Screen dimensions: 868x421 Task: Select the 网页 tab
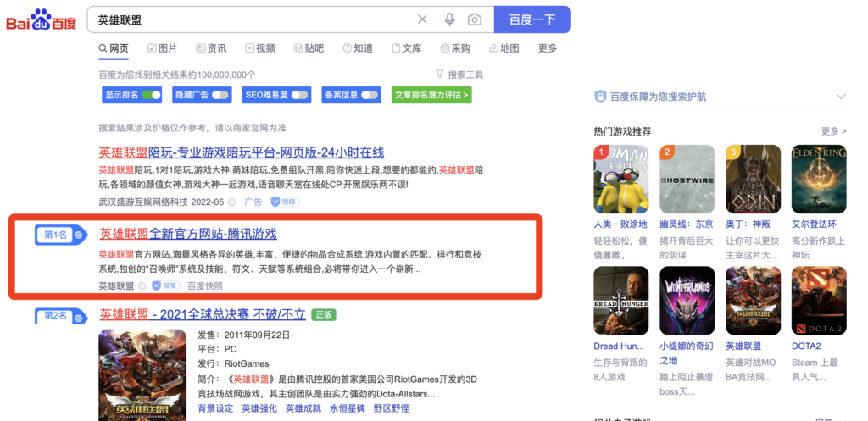(x=114, y=48)
